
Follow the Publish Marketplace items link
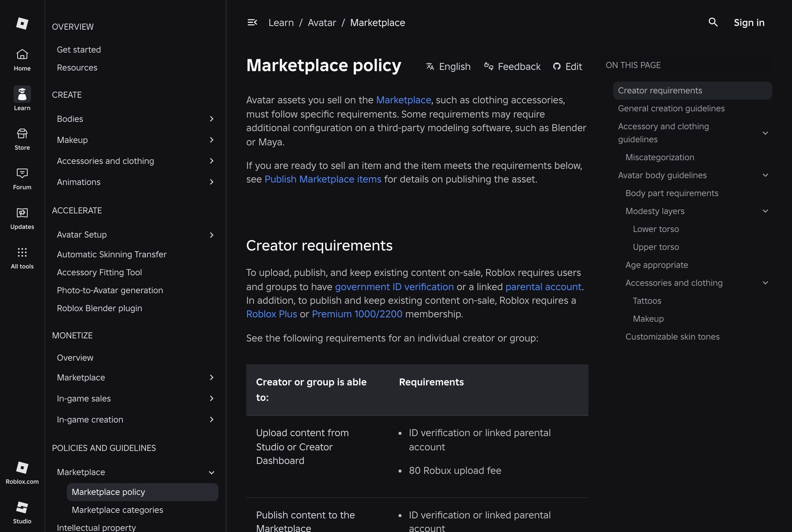[323, 179]
